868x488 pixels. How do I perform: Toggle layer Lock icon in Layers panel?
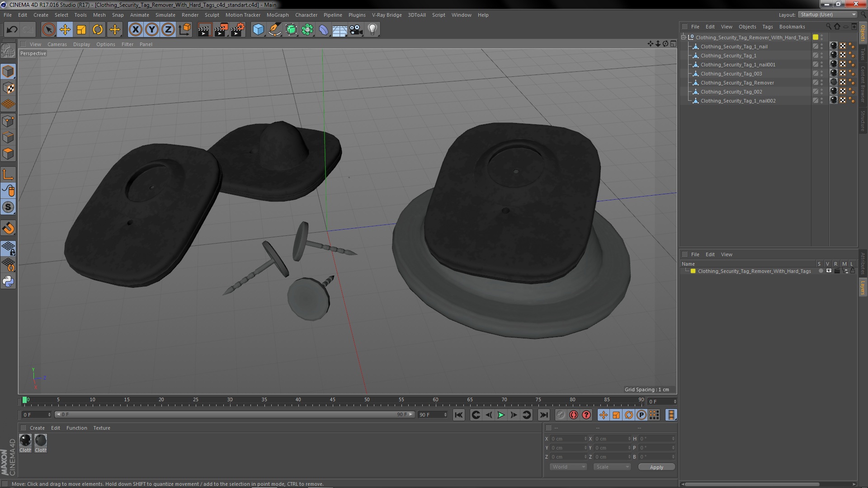tap(853, 271)
